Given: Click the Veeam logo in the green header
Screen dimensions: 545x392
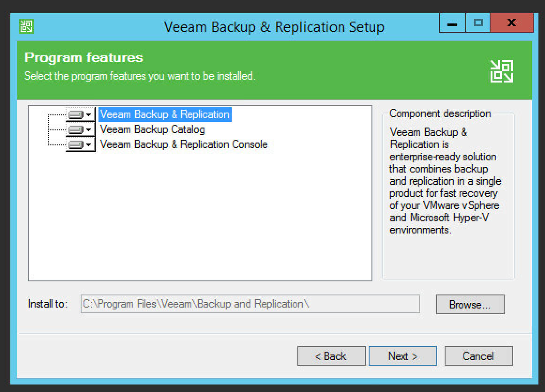Looking at the screenshot, I should (501, 71).
